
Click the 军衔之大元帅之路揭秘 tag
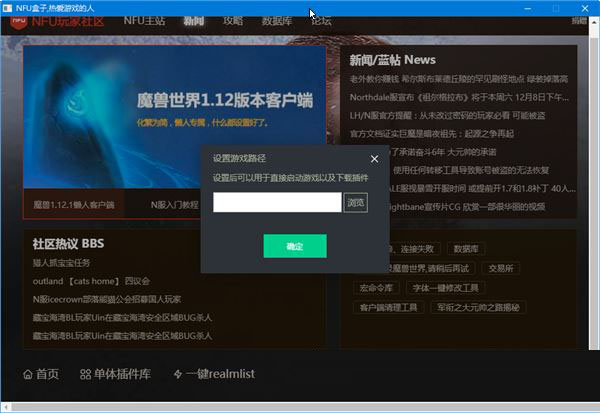point(478,307)
